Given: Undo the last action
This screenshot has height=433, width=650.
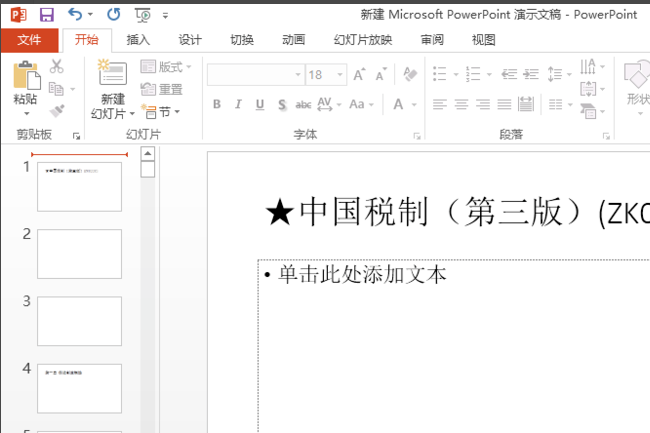Looking at the screenshot, I should (75, 15).
